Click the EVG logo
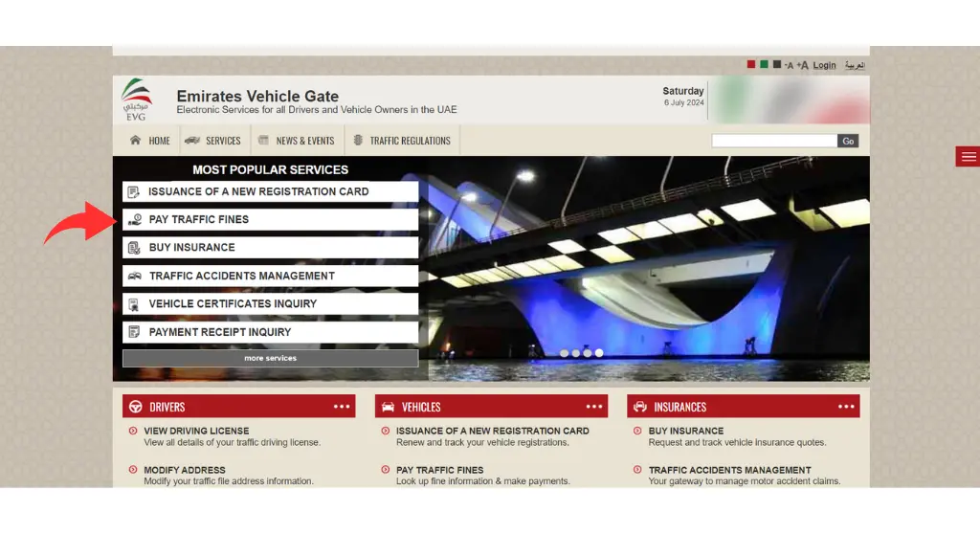Image resolution: width=980 pixels, height=534 pixels. click(136, 100)
